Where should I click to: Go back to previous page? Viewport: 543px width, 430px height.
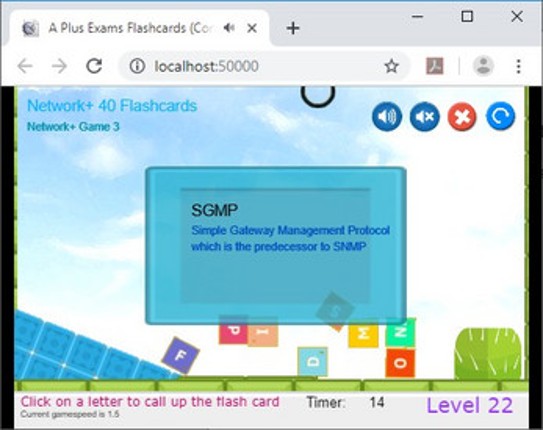click(25, 66)
